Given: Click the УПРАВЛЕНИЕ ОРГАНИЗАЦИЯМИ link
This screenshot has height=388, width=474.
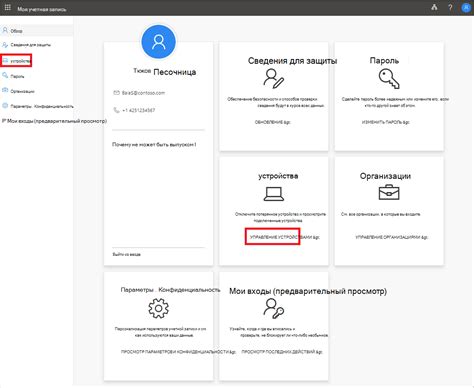Looking at the screenshot, I should point(392,237).
